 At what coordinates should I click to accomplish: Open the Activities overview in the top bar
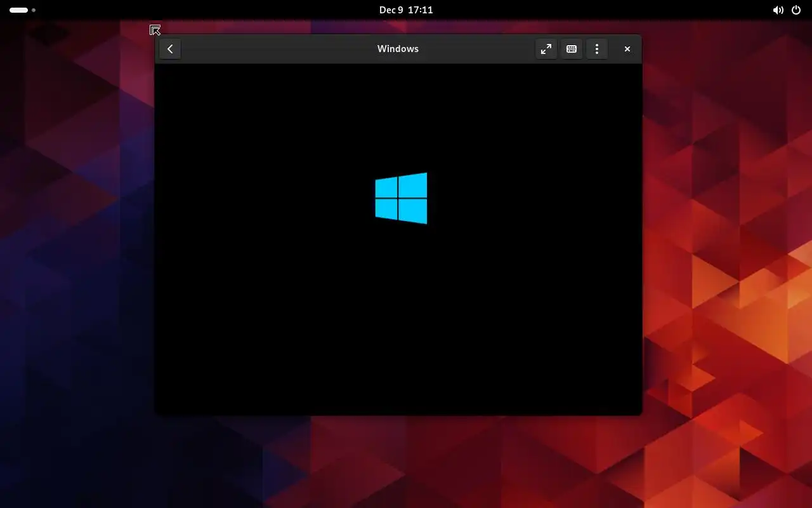(x=22, y=10)
